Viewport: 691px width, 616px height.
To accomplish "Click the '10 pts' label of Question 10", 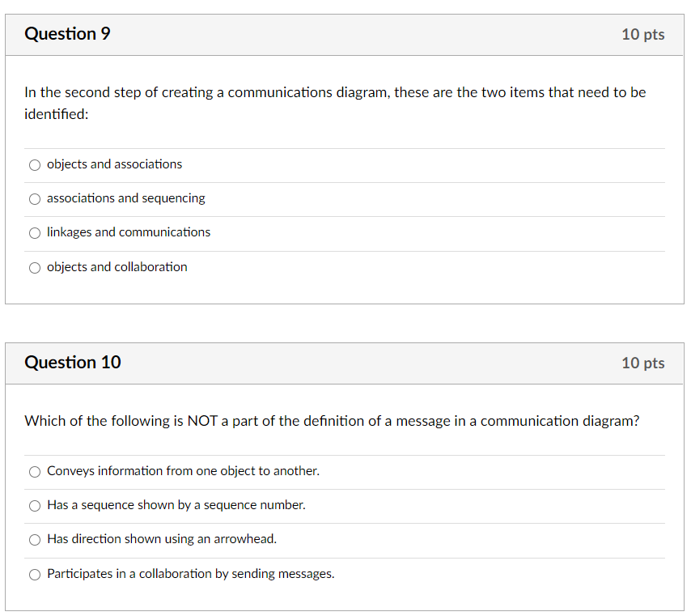I will (x=642, y=363).
